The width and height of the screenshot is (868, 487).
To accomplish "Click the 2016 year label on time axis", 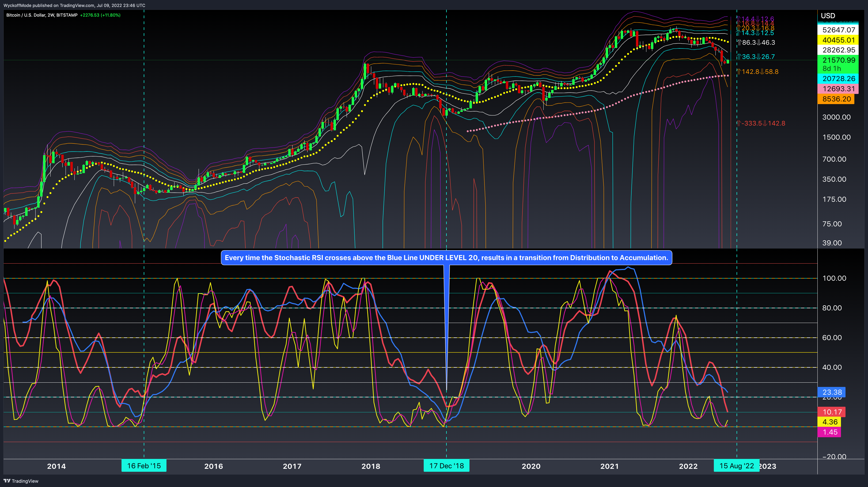I will [214, 466].
